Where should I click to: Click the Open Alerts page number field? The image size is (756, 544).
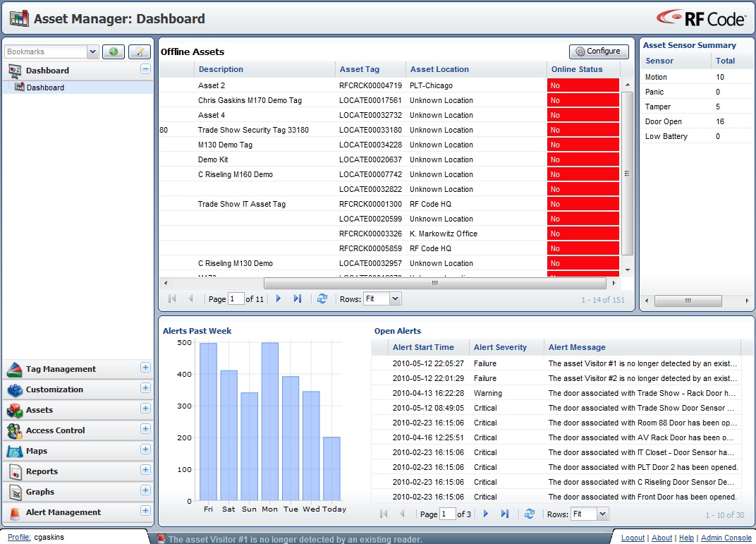447,514
